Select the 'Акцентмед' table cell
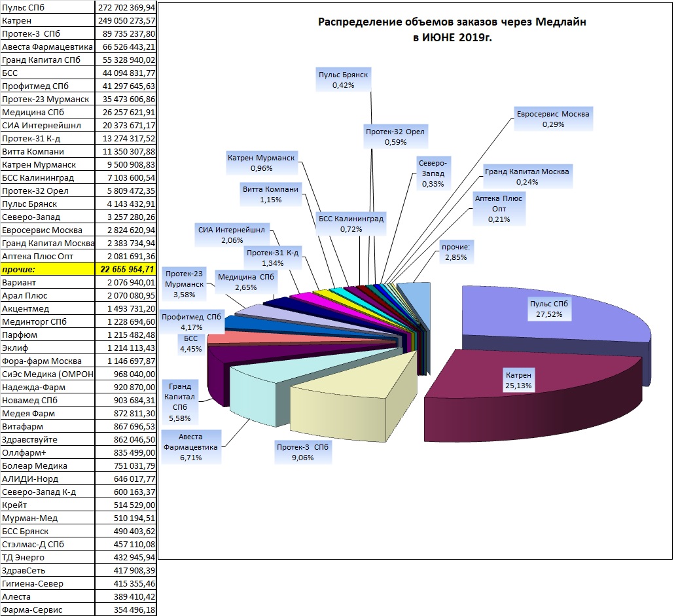The height and width of the screenshot is (616, 678). point(48,308)
